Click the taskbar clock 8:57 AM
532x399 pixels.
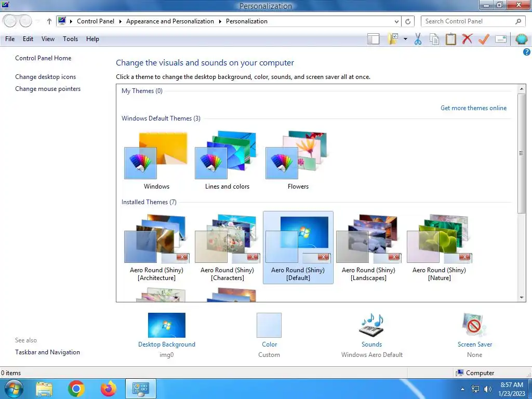click(512, 389)
